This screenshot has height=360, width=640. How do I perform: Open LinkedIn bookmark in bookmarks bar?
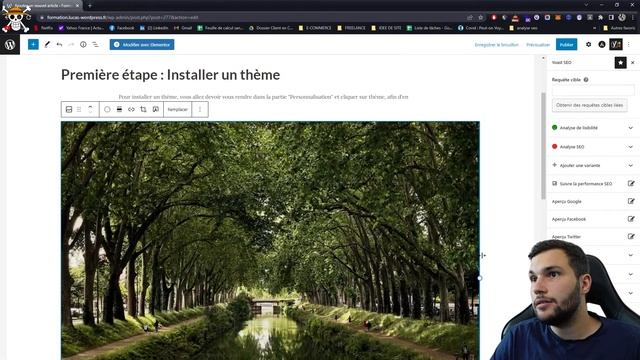tap(154, 28)
